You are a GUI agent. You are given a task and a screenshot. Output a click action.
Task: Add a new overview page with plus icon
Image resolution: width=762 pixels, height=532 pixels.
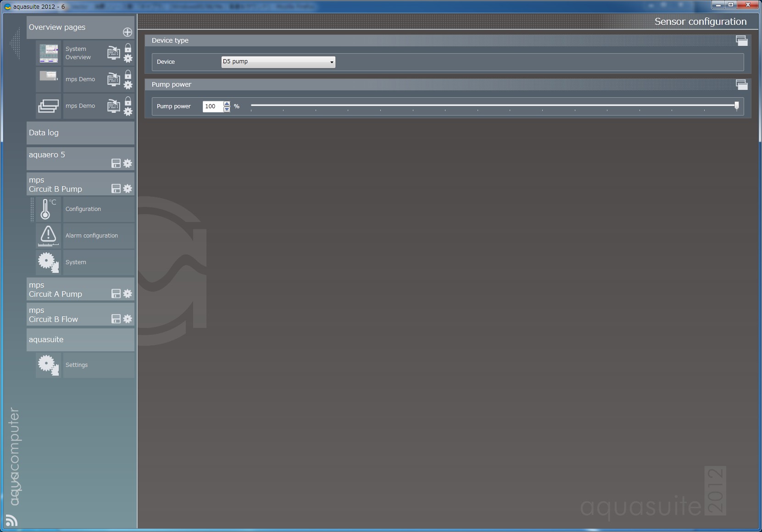pyautogui.click(x=128, y=32)
